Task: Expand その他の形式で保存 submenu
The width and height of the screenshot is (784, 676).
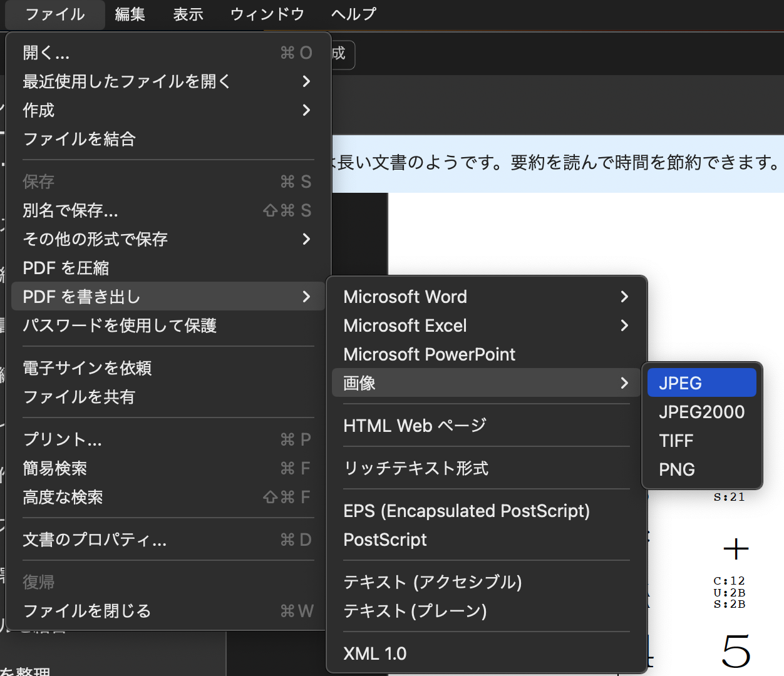Action: pos(168,239)
